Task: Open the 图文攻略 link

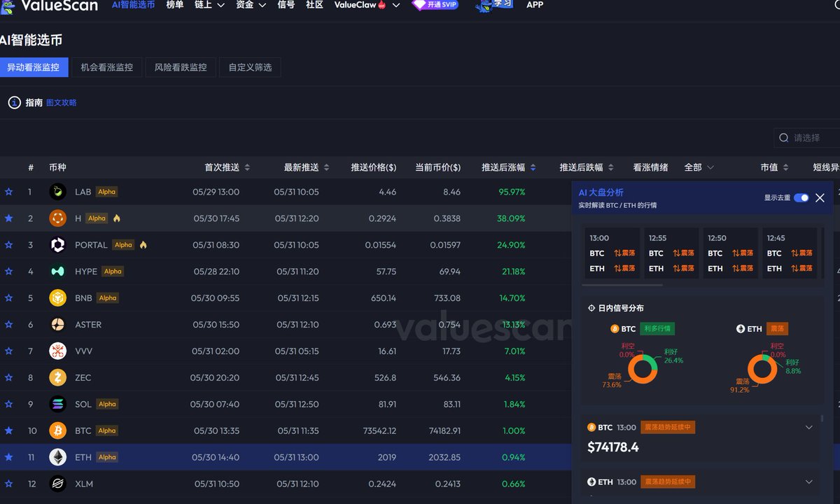Action: click(x=62, y=103)
